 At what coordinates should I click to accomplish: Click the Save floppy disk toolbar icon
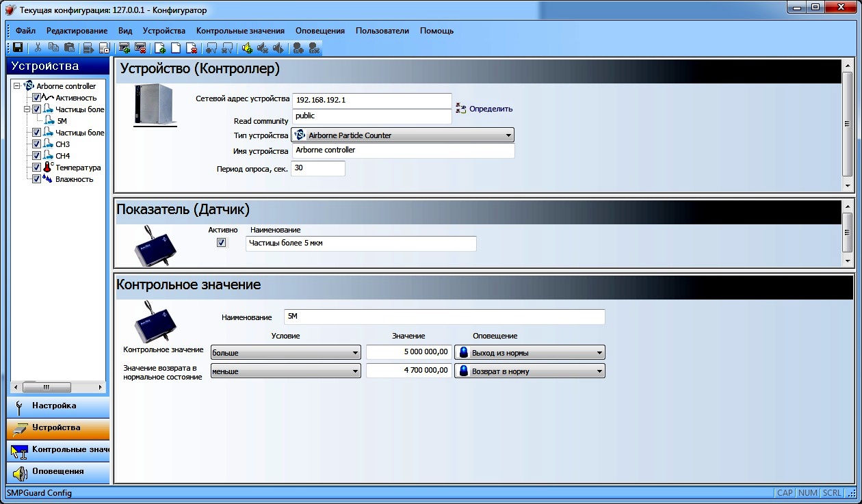tap(18, 48)
